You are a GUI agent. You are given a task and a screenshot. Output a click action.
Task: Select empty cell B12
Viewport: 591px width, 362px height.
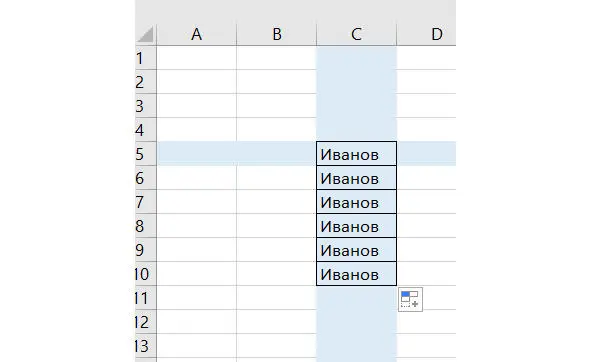277,322
